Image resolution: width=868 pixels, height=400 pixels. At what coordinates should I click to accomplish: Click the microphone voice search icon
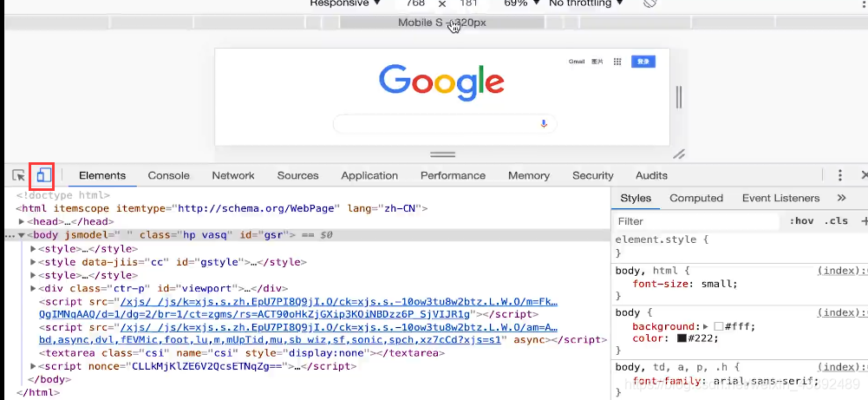click(x=544, y=124)
